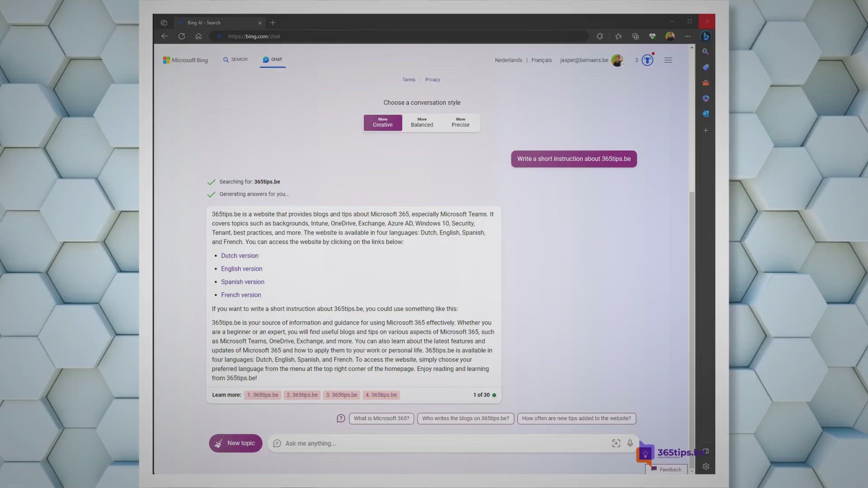Open source citation 4. 365tips.be
Image resolution: width=868 pixels, height=488 pixels.
point(381,395)
